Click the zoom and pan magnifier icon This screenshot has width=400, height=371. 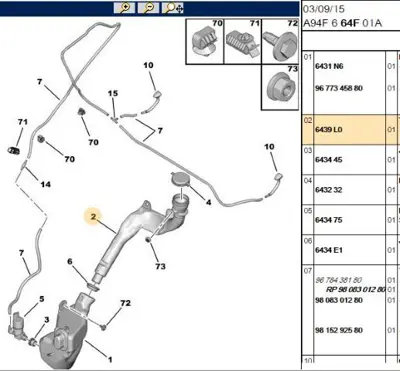(x=173, y=7)
